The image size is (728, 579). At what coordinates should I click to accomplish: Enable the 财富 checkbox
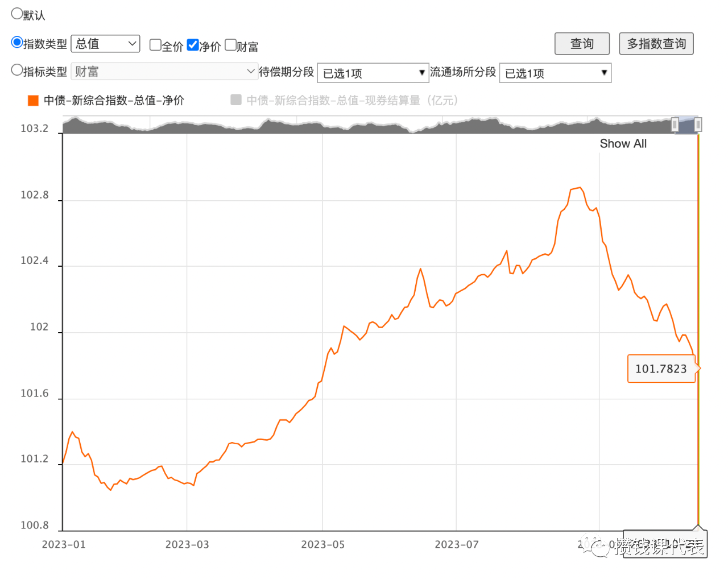click(x=230, y=45)
